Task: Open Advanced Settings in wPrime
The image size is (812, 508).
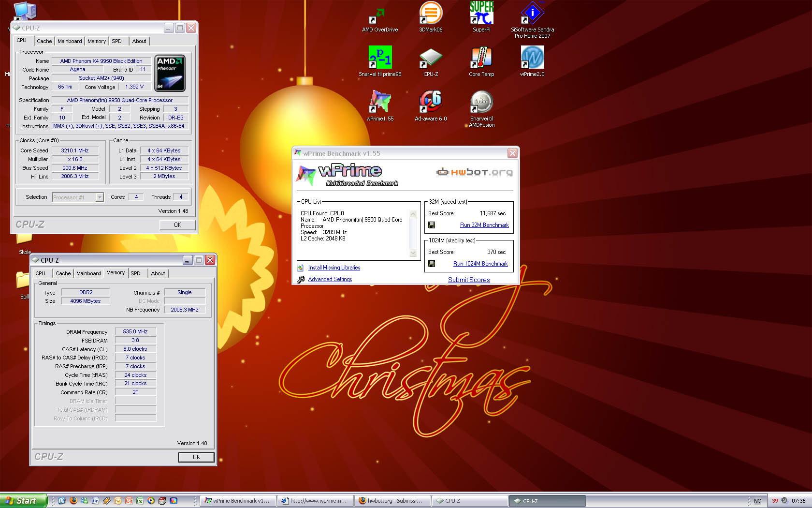Action: point(330,279)
